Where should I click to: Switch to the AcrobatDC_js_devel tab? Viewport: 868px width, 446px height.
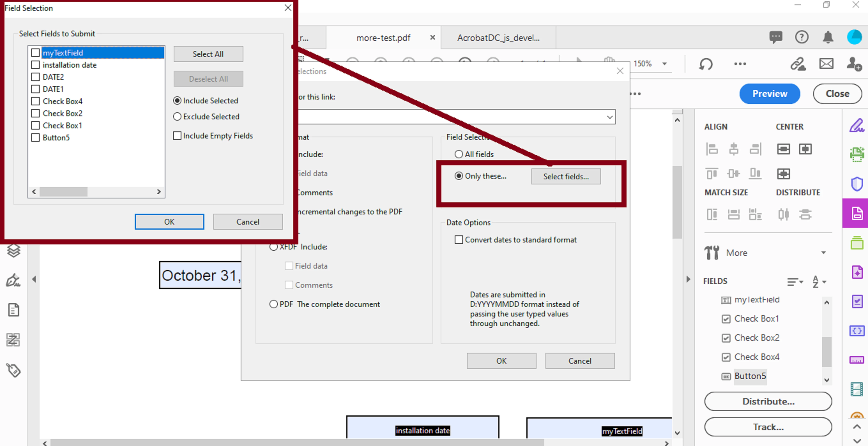pos(498,38)
